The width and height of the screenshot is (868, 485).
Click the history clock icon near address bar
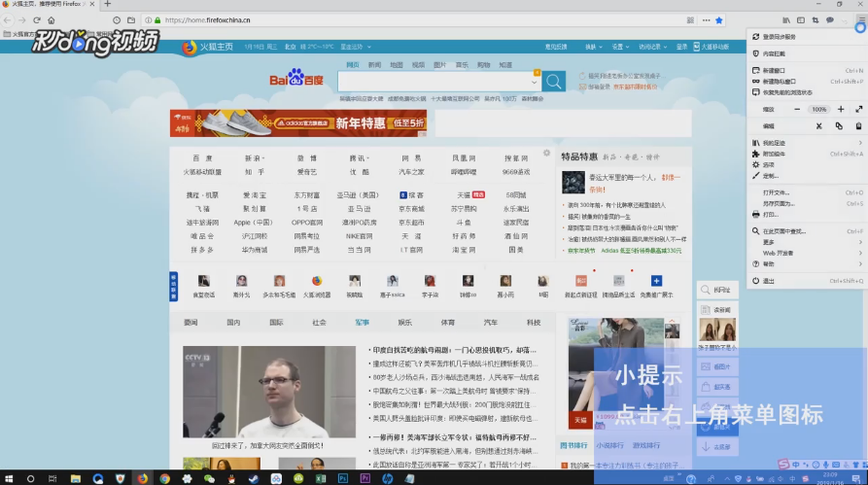point(117,20)
